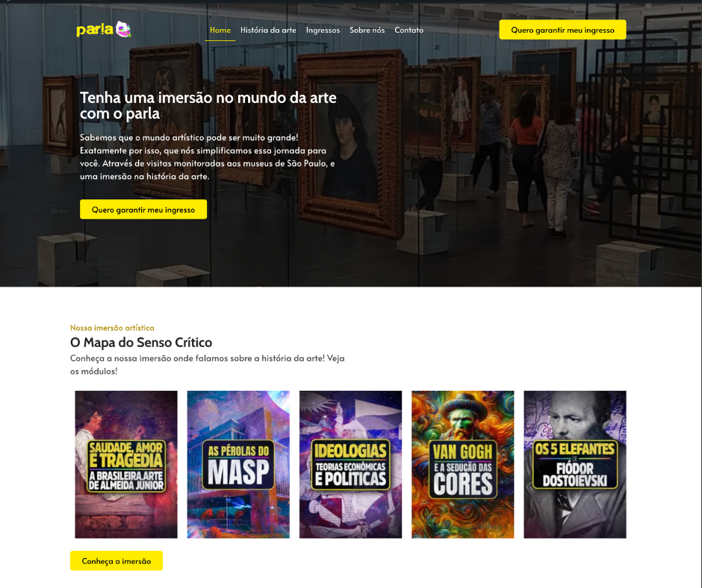Go to the Home menu item
Screen dimensions: 702x588
(220, 30)
